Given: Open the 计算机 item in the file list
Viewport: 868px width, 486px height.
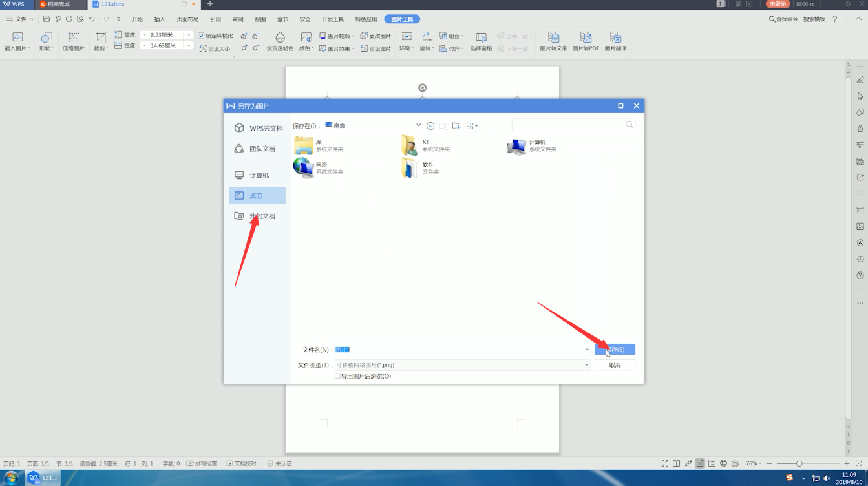Looking at the screenshot, I should pos(532,145).
